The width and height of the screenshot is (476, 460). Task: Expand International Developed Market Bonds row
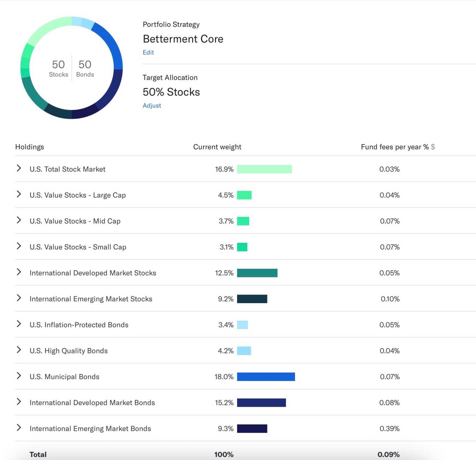tap(19, 402)
